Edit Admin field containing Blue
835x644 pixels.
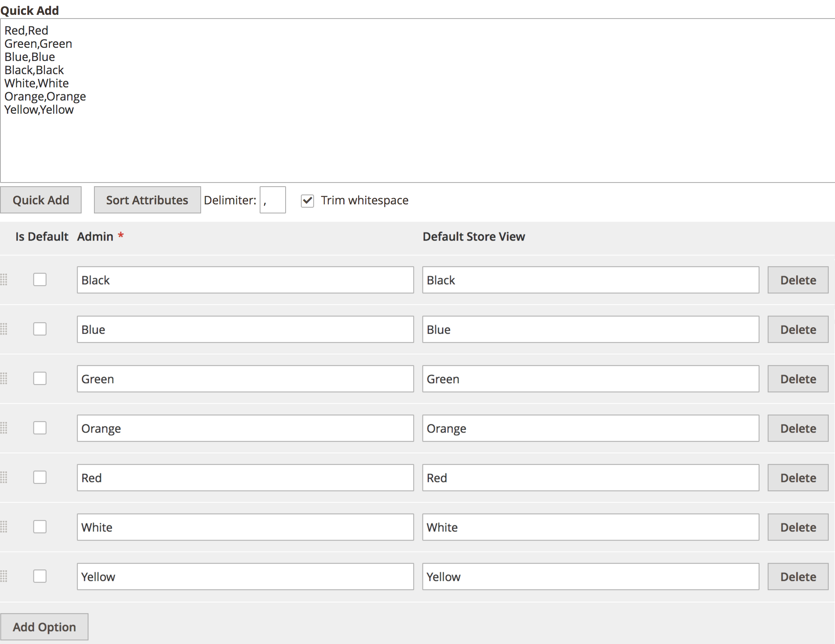[x=245, y=329]
